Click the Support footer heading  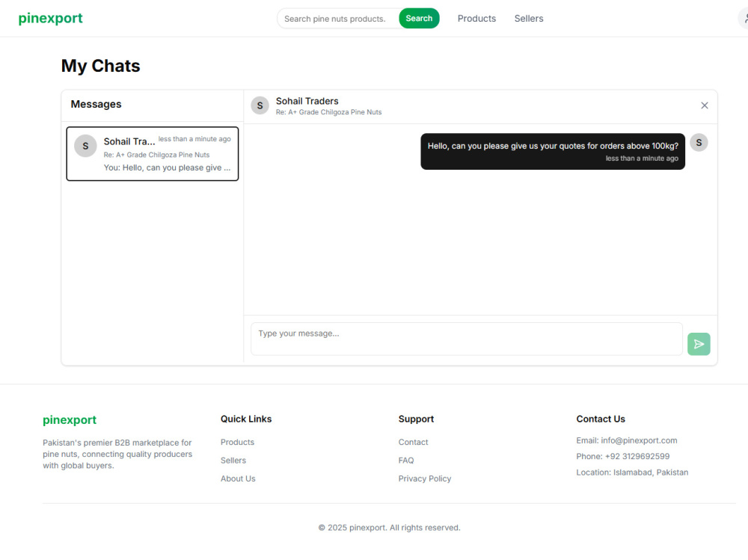tap(416, 419)
